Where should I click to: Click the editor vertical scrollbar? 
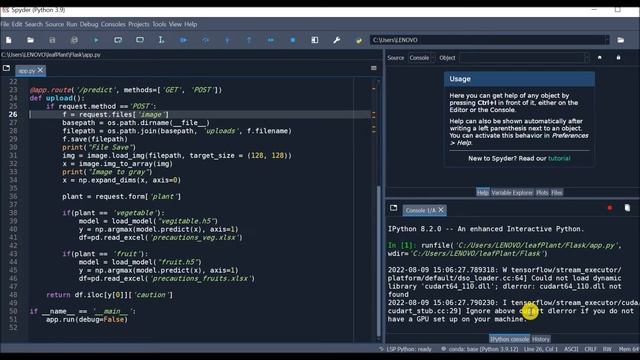point(378,261)
